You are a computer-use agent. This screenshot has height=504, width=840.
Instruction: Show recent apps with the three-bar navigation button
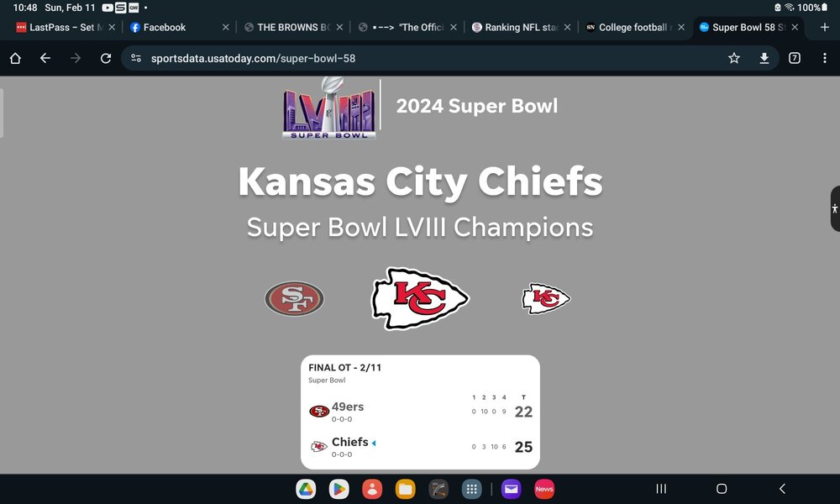[662, 489]
